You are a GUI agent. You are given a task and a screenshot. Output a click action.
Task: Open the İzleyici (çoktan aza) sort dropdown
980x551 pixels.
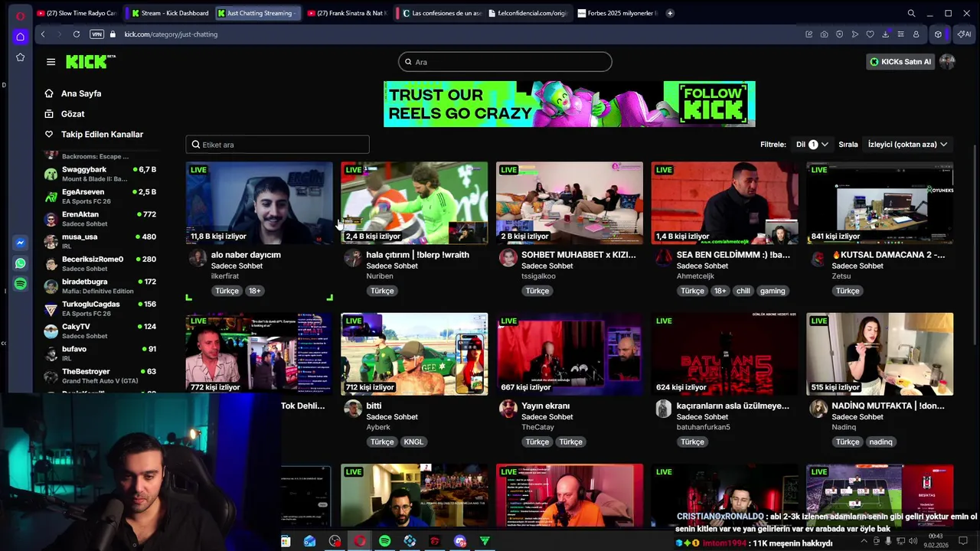[x=907, y=144]
